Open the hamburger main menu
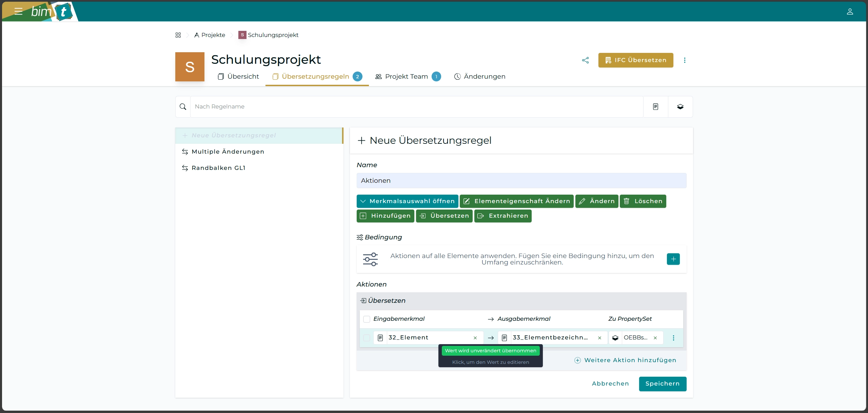868x413 pixels. (18, 12)
